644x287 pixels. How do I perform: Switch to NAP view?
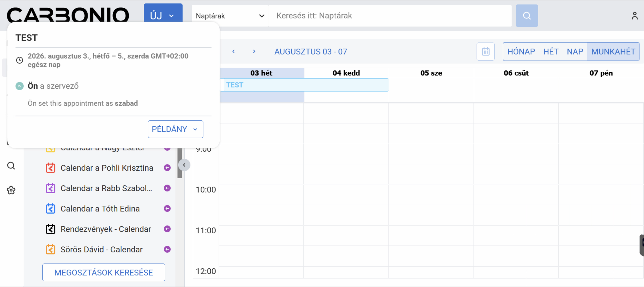(575, 51)
